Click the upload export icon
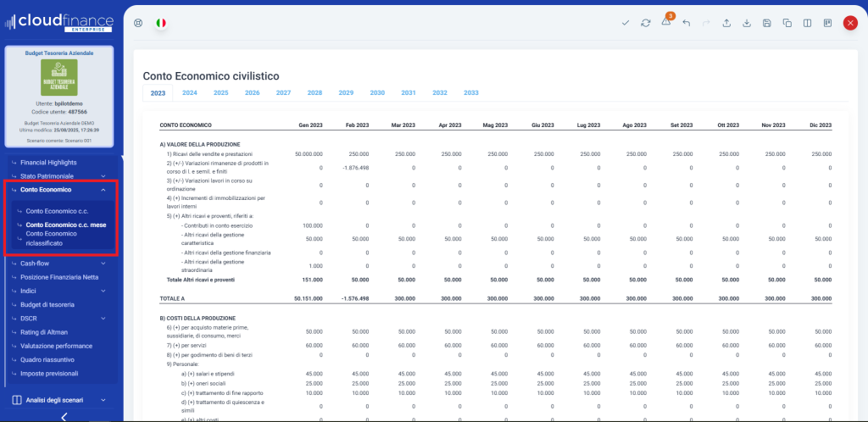The height and width of the screenshot is (422, 868). pyautogui.click(x=726, y=23)
